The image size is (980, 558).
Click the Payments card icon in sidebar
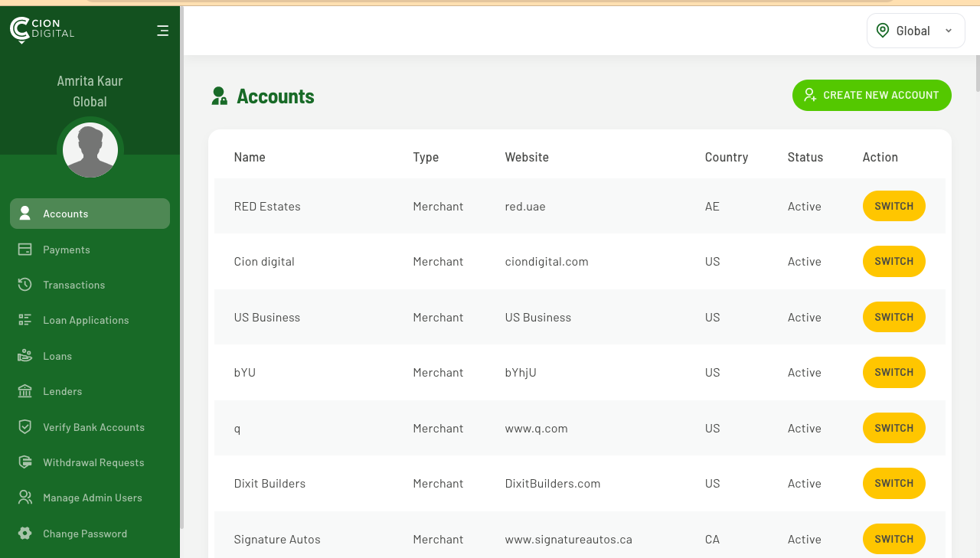pyautogui.click(x=25, y=250)
